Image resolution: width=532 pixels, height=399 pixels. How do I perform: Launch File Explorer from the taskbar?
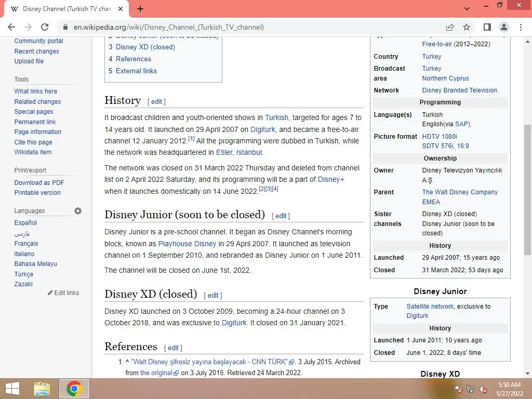[42, 389]
